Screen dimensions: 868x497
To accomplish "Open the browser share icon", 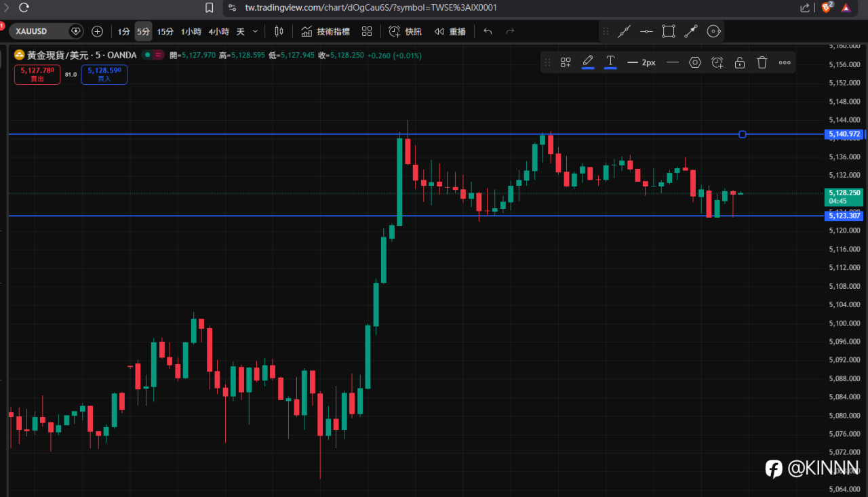I will (x=805, y=7).
